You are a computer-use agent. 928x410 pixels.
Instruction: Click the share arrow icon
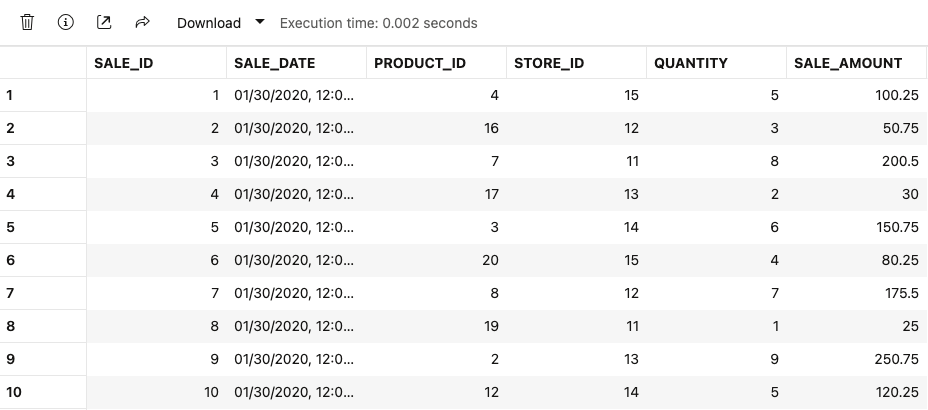[x=142, y=22]
